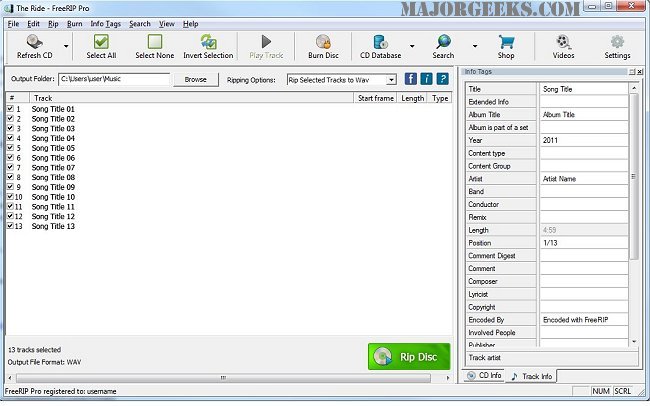
Task: Open the Help menu
Action: click(191, 24)
